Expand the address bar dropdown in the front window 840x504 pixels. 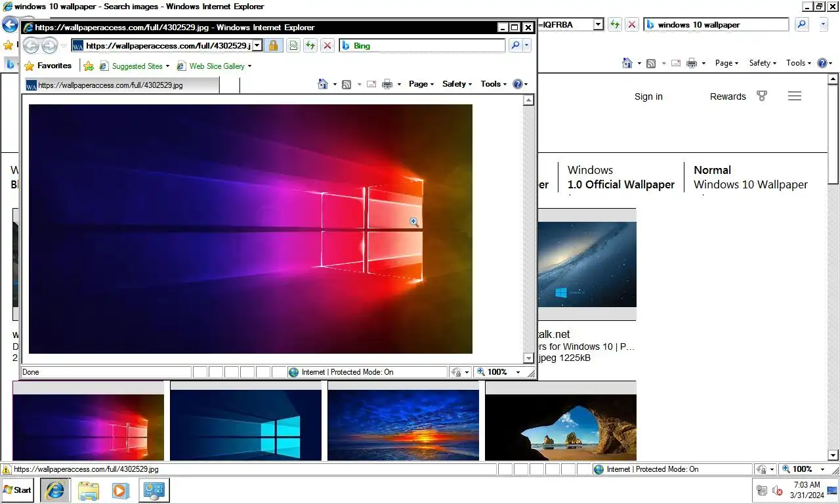[x=257, y=45]
